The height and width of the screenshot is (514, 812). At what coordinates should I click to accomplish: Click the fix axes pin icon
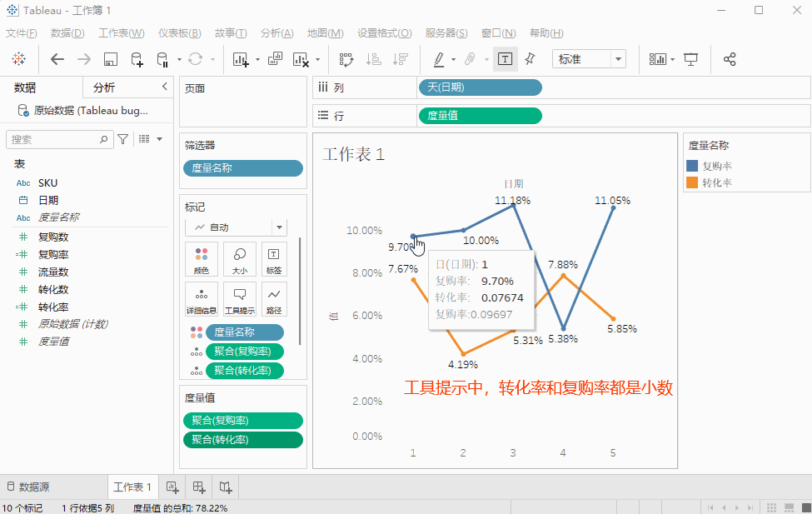(x=530, y=59)
